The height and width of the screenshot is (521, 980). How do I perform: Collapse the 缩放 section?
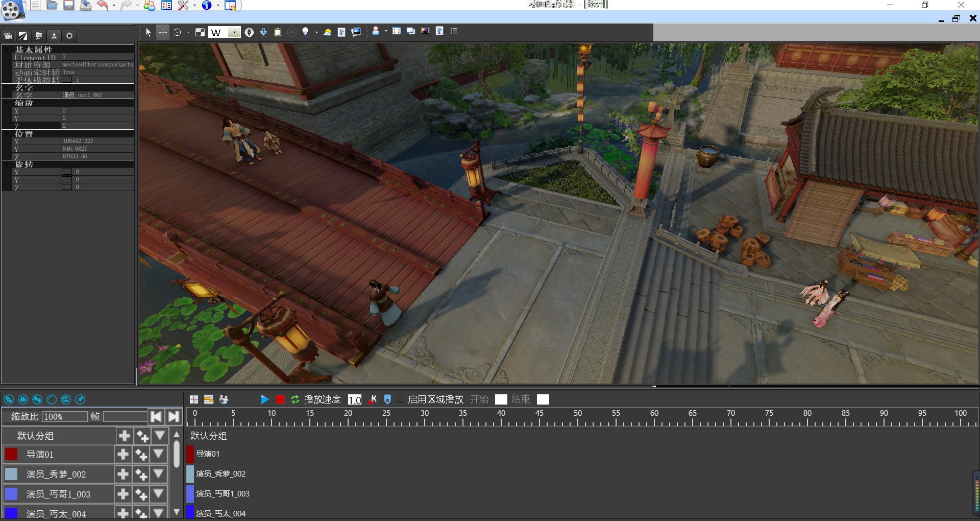[7, 103]
